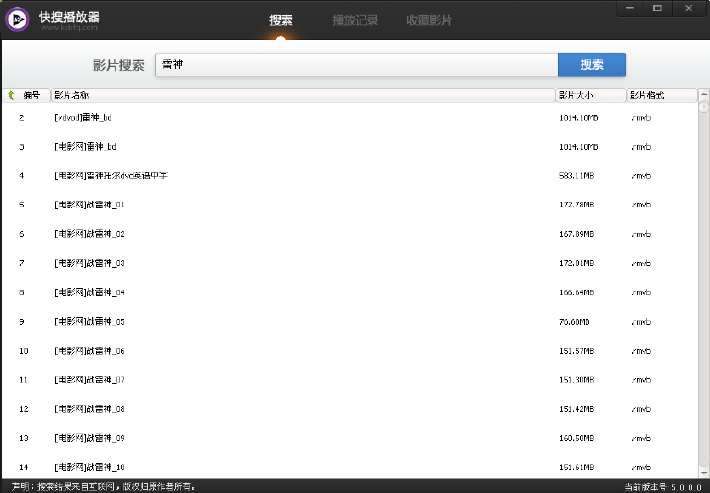Click the scrollbar up arrow

tap(704, 95)
